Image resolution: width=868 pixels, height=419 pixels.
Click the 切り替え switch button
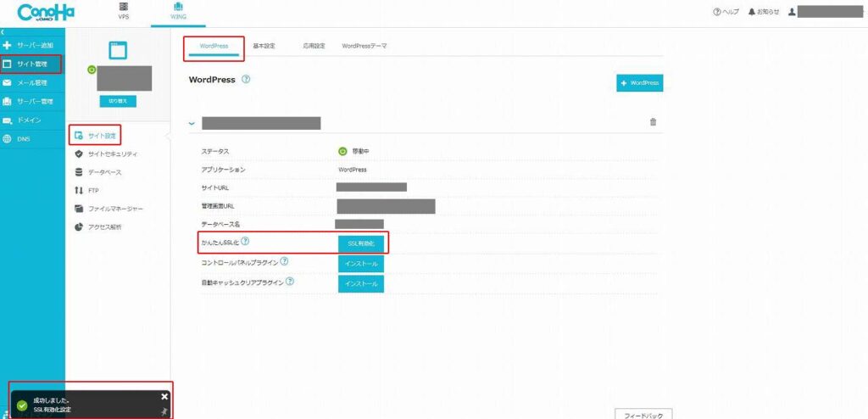118,102
